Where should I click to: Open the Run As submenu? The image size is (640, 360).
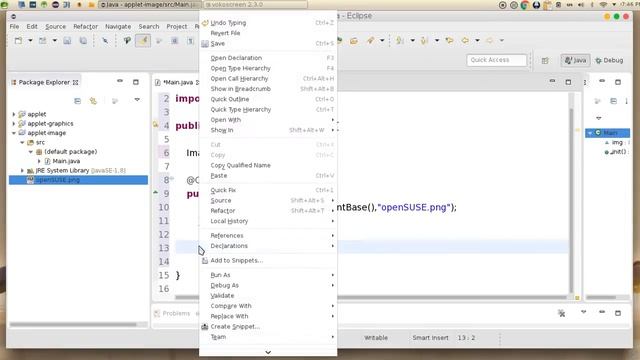tap(268, 275)
